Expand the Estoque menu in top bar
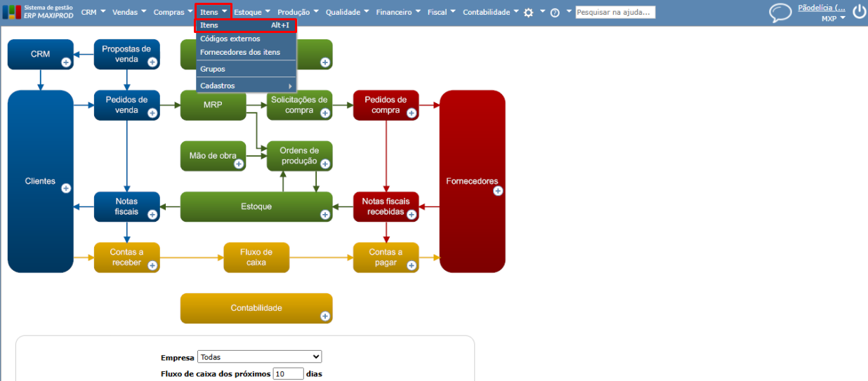868x381 pixels. (252, 12)
